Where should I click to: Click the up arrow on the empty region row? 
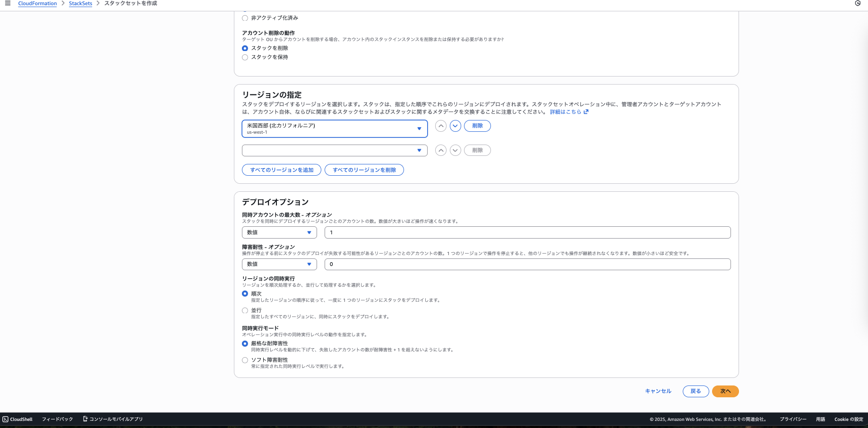coord(440,150)
